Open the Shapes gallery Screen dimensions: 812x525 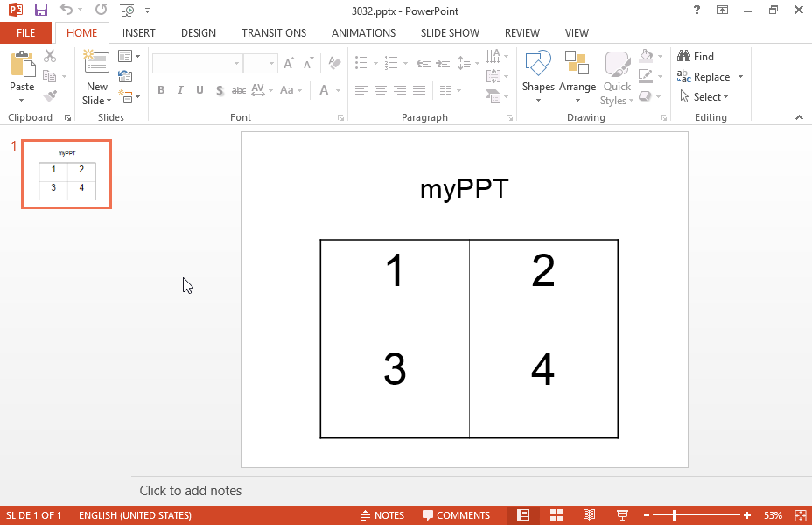pos(538,76)
